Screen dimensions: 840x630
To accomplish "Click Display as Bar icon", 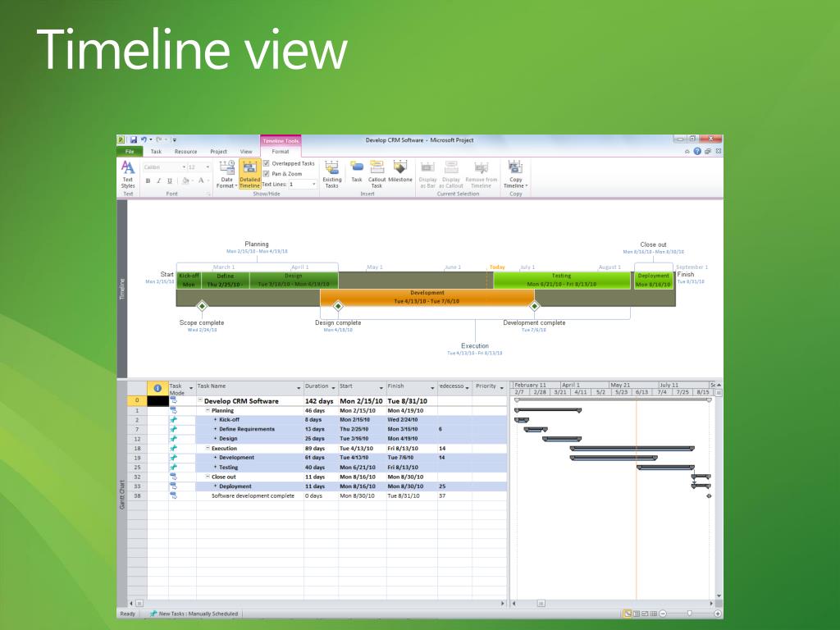I will [427, 167].
